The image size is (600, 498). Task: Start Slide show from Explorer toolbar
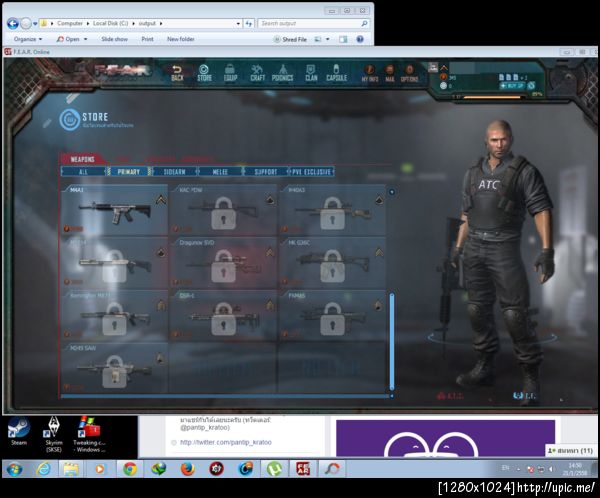(114, 39)
